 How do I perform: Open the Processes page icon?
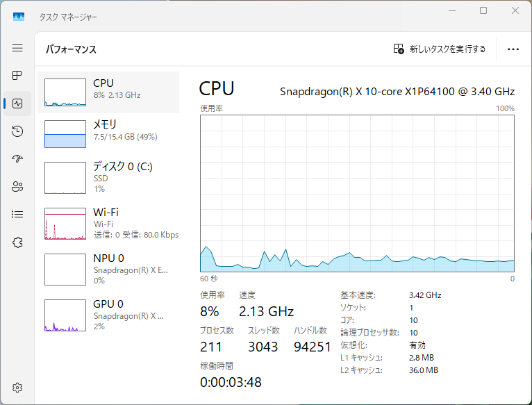[17, 75]
